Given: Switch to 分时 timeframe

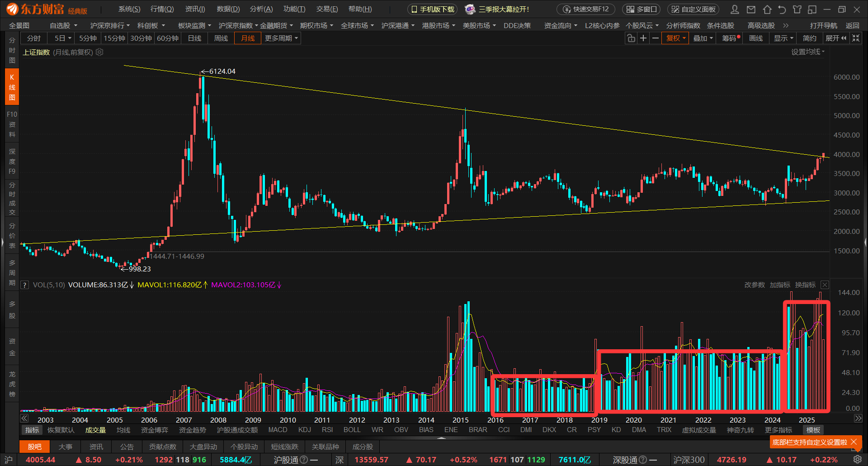Looking at the screenshot, I should point(34,38).
